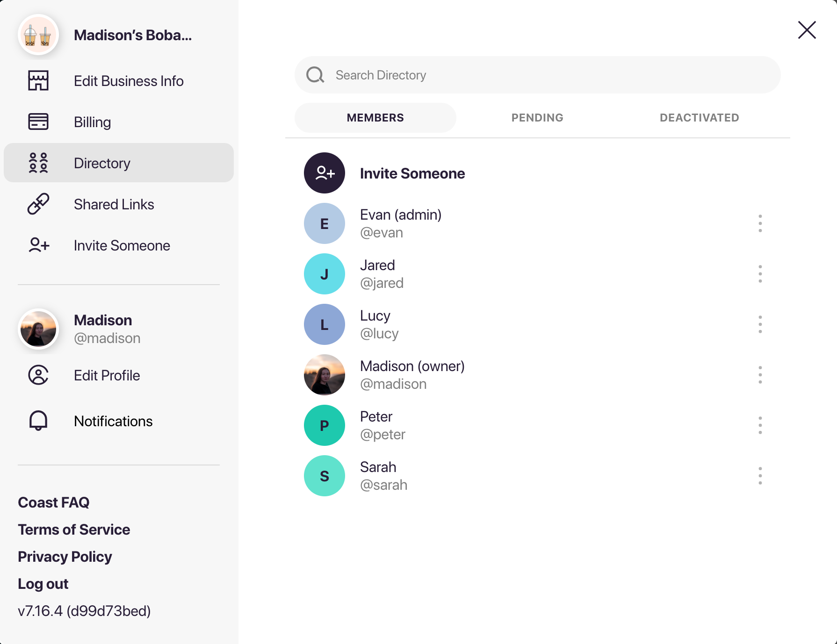Viewport: 837px width, 644px height.
Task: Open Notifications settings
Action: point(119,421)
